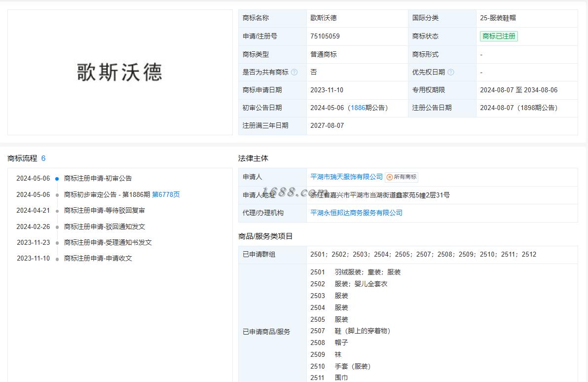Image resolution: width=588 pixels, height=382 pixels.
Task: Click the help icon beside 优先权日期
Action: click(451, 72)
